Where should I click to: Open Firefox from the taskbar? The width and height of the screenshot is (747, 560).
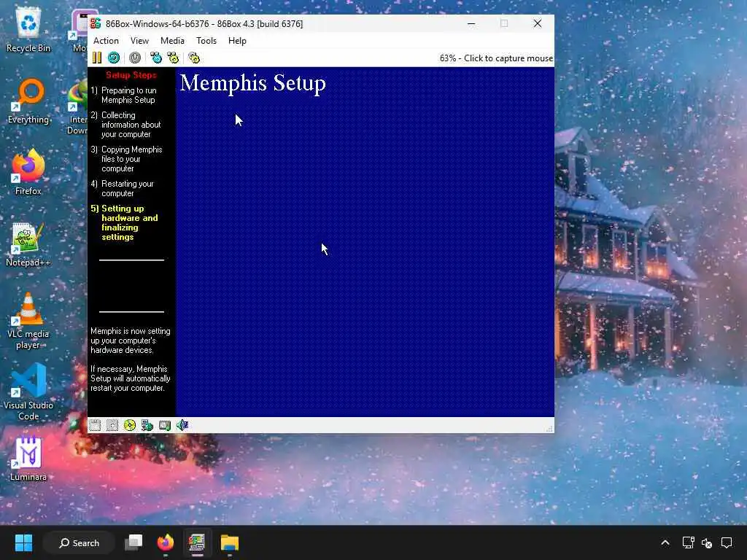166,542
